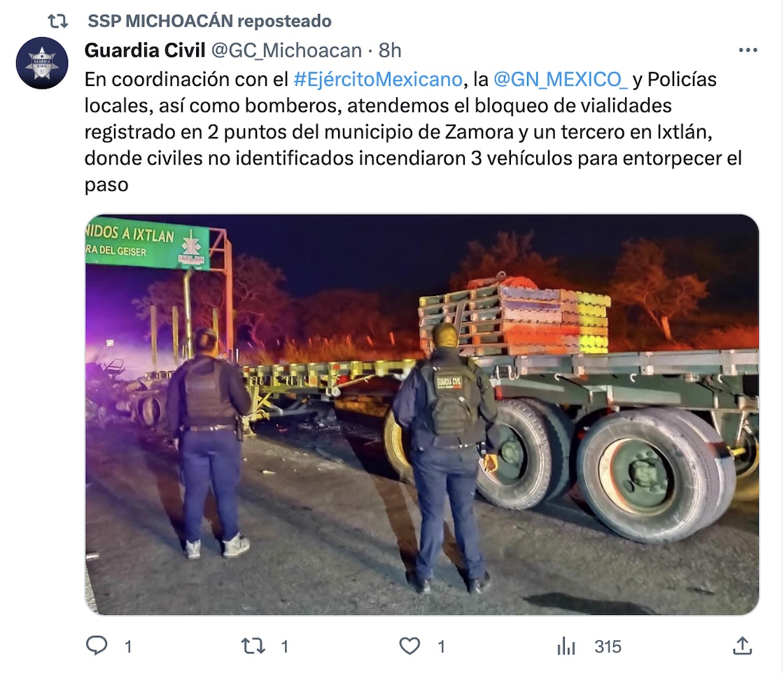Visit the @GC_Michoacan handle
Screen dimensions: 784x673
coord(286,50)
